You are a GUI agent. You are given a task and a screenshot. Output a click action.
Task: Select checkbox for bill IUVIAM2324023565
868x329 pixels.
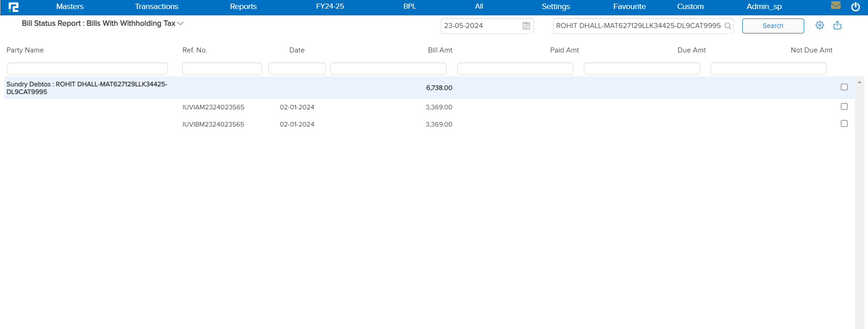844,106
